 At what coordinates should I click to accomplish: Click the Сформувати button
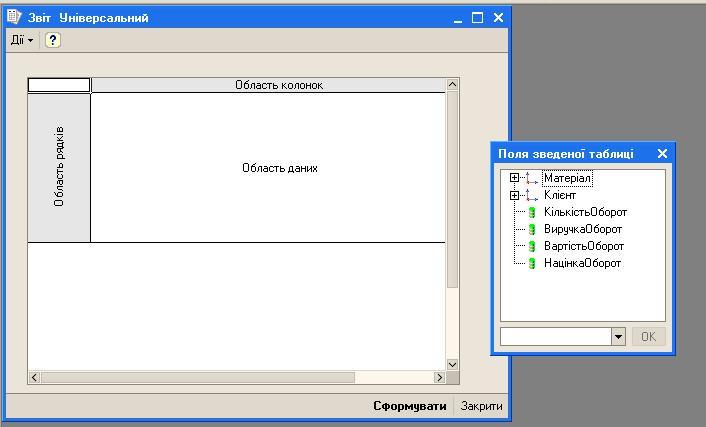pos(410,406)
